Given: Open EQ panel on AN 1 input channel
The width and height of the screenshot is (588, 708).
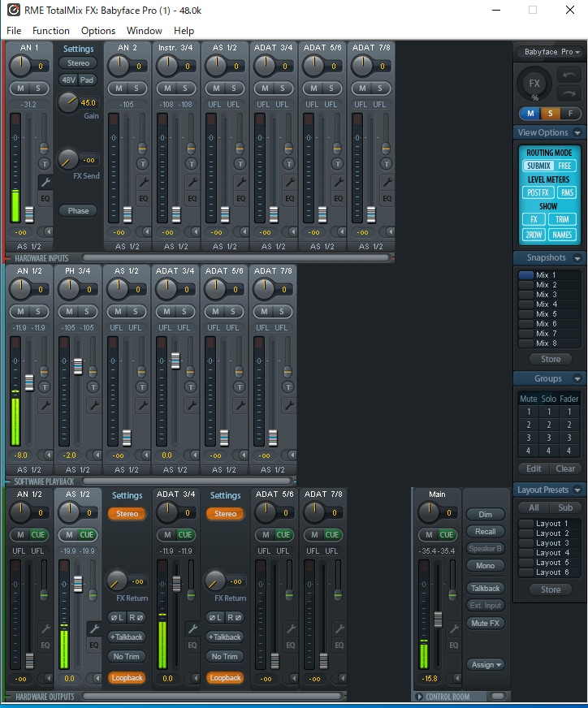Looking at the screenshot, I should pos(45,198).
